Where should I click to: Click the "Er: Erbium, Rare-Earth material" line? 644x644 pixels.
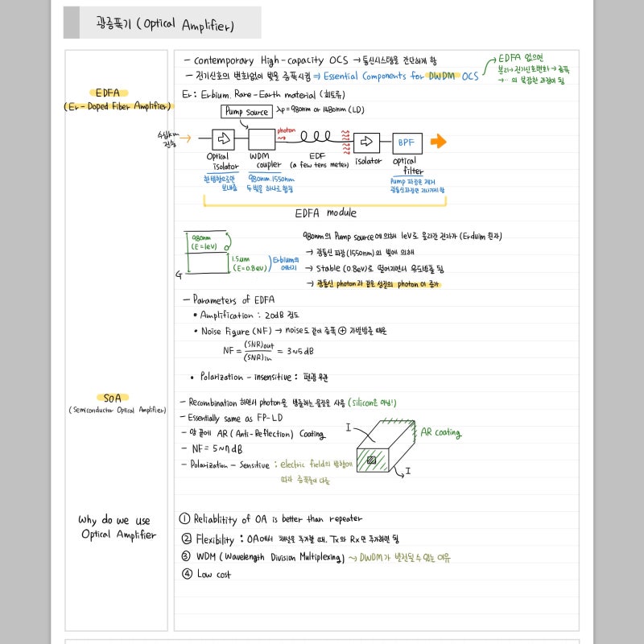(x=264, y=94)
